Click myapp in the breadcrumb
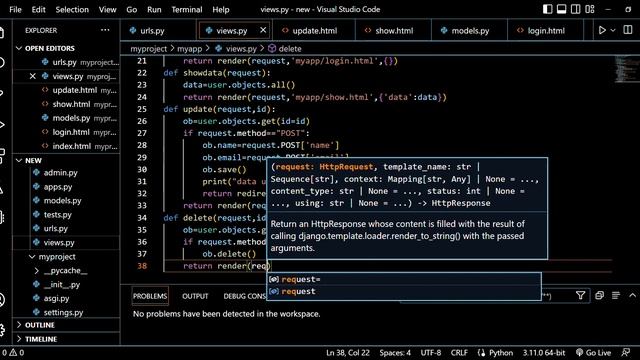The image size is (640, 360). click(x=189, y=49)
